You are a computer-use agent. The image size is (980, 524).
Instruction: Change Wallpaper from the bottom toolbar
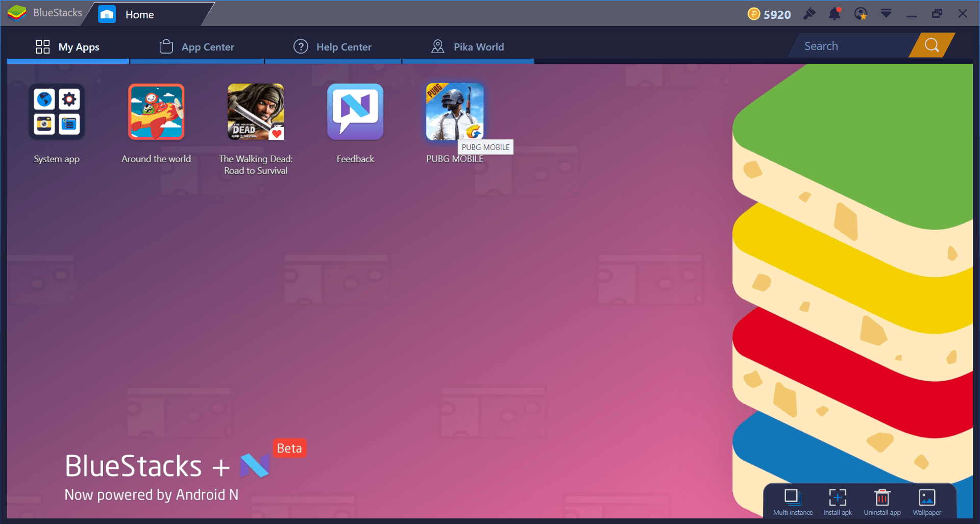(x=927, y=502)
